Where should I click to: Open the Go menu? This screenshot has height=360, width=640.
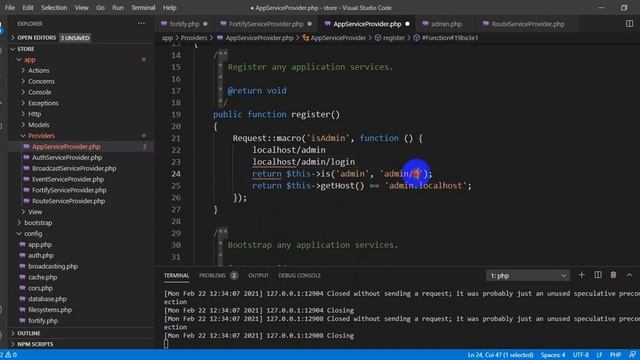pos(100,7)
